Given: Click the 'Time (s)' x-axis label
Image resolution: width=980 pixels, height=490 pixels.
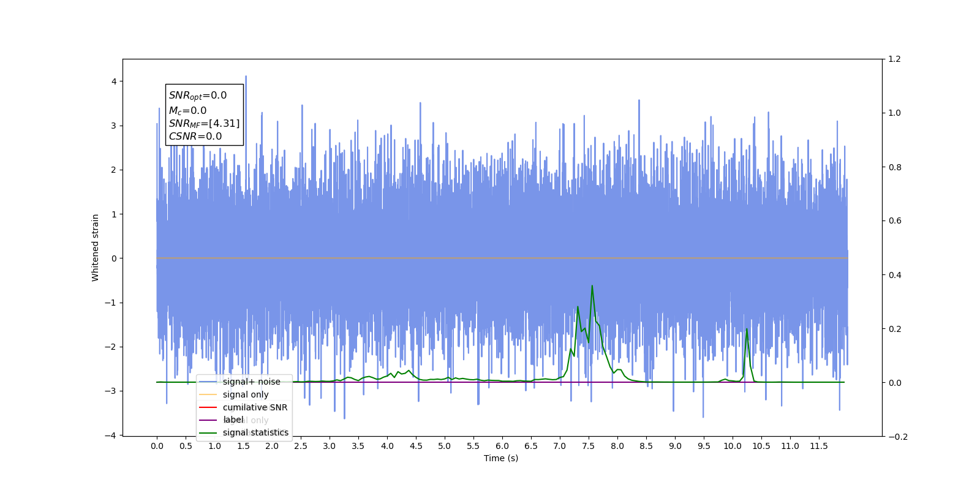Looking at the screenshot, I should pyautogui.click(x=501, y=458).
